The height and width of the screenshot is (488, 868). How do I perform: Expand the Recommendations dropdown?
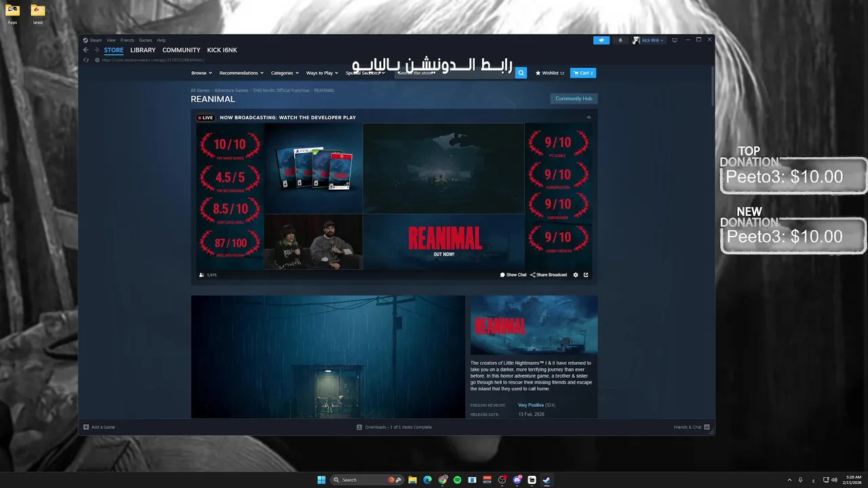[x=241, y=73]
